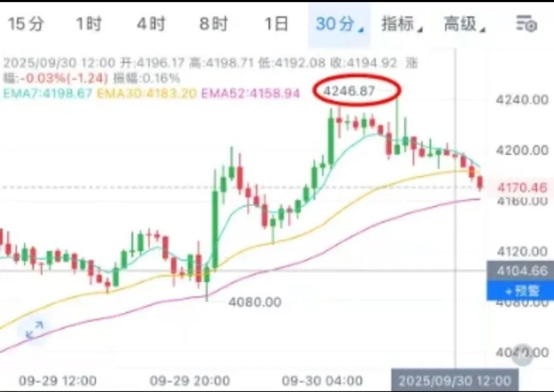Click the EMA52 indicator label

tap(250, 93)
